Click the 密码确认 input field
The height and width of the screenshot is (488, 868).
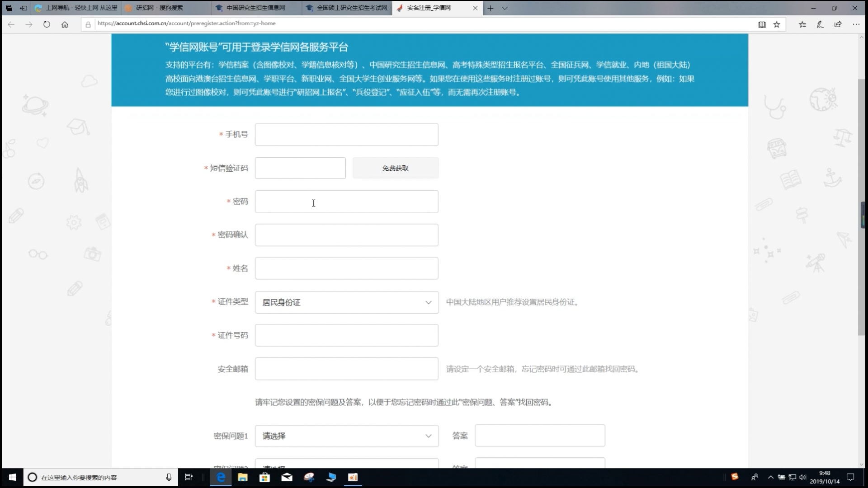click(x=346, y=235)
